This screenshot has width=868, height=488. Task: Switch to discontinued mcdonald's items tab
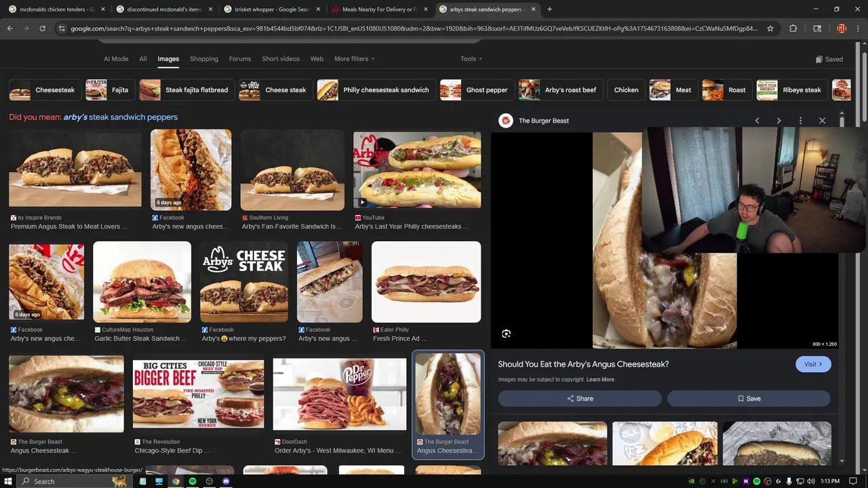click(163, 9)
